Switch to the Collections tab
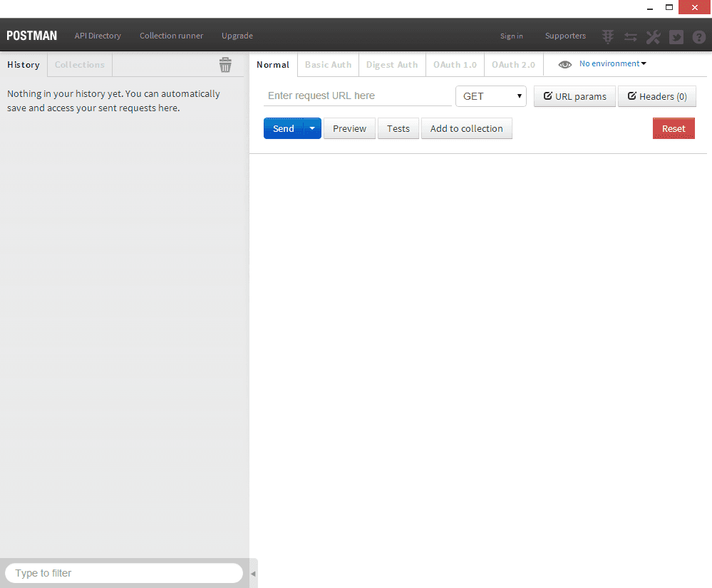The height and width of the screenshot is (588, 712). (x=79, y=64)
